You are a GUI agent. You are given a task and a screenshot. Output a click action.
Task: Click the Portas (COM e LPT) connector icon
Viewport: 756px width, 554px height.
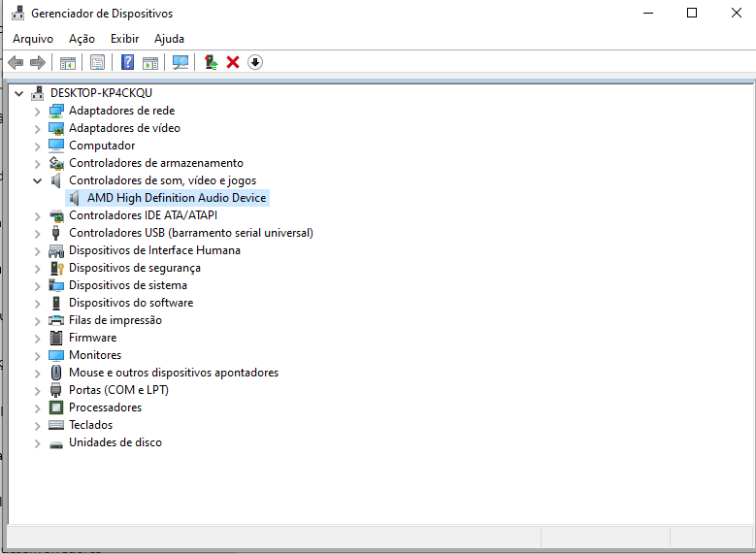pos(56,390)
